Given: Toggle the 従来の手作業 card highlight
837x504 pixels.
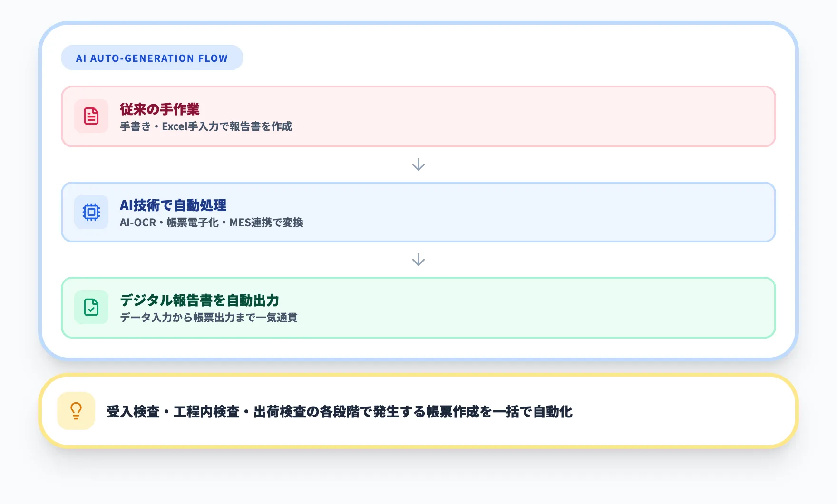Looking at the screenshot, I should (x=418, y=116).
